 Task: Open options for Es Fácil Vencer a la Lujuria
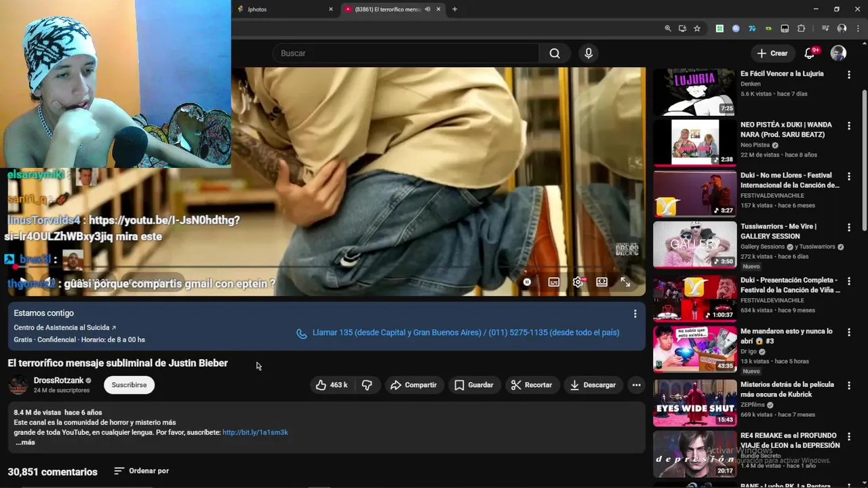point(848,75)
